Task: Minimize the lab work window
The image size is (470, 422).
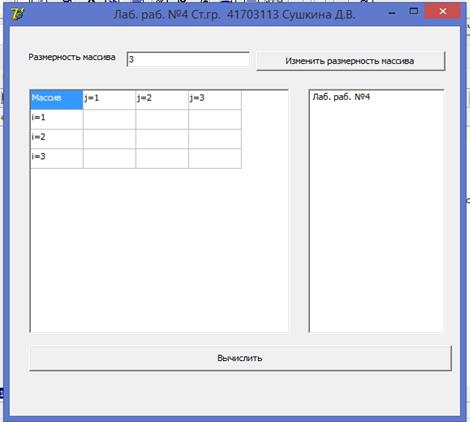Action: tap(392, 12)
